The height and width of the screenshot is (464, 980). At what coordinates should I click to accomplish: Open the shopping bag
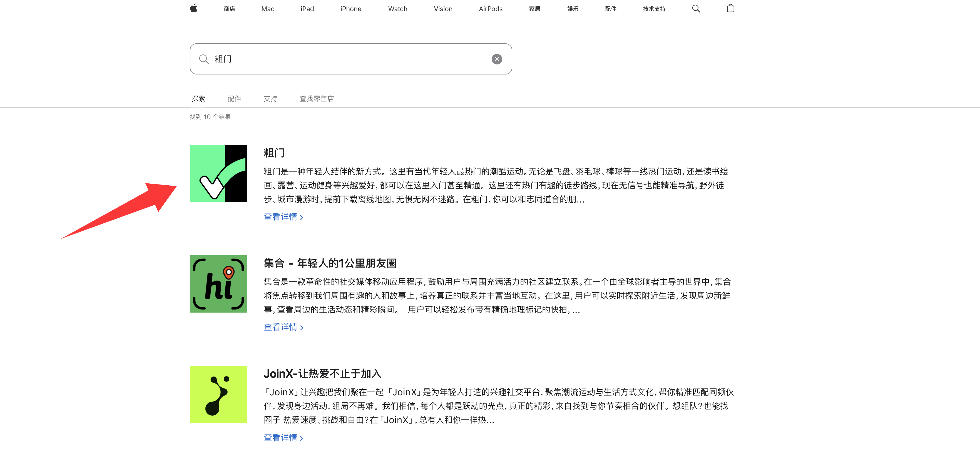click(x=730, y=8)
